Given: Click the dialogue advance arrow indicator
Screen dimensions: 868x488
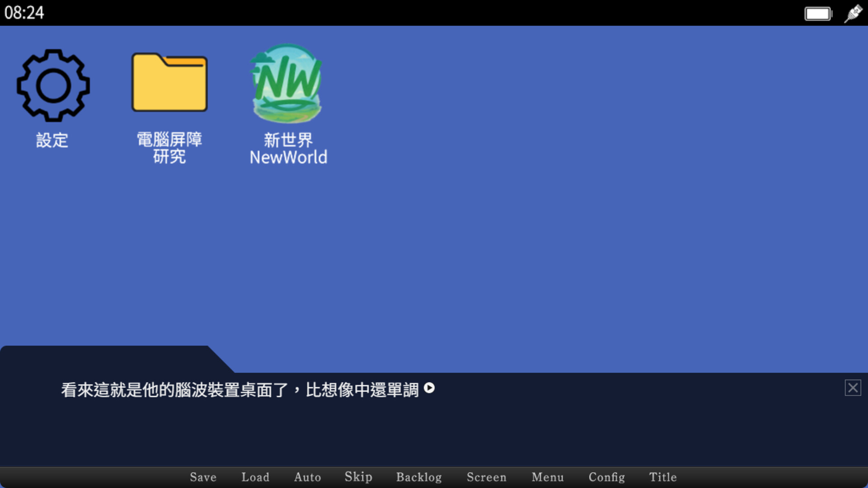Looking at the screenshot, I should [429, 388].
